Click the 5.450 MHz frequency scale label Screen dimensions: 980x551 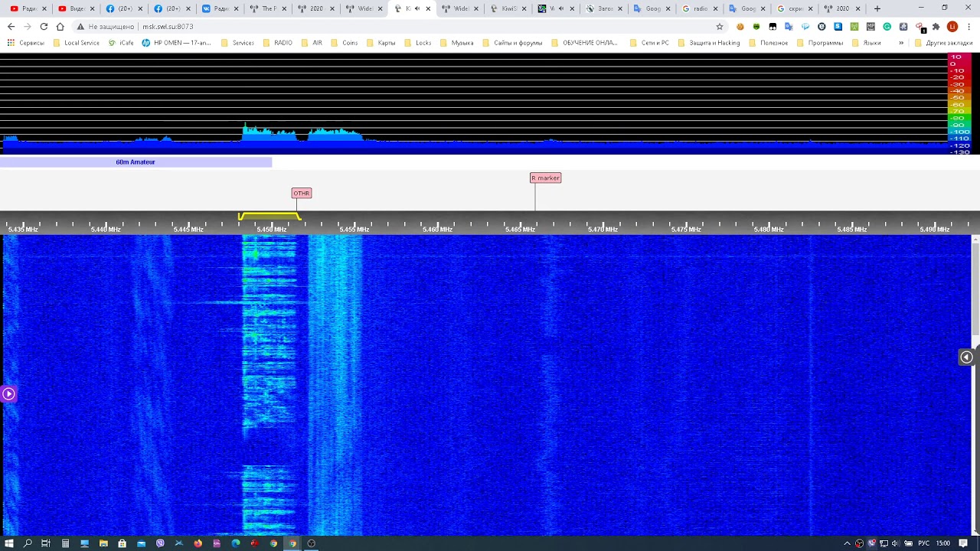[271, 230]
